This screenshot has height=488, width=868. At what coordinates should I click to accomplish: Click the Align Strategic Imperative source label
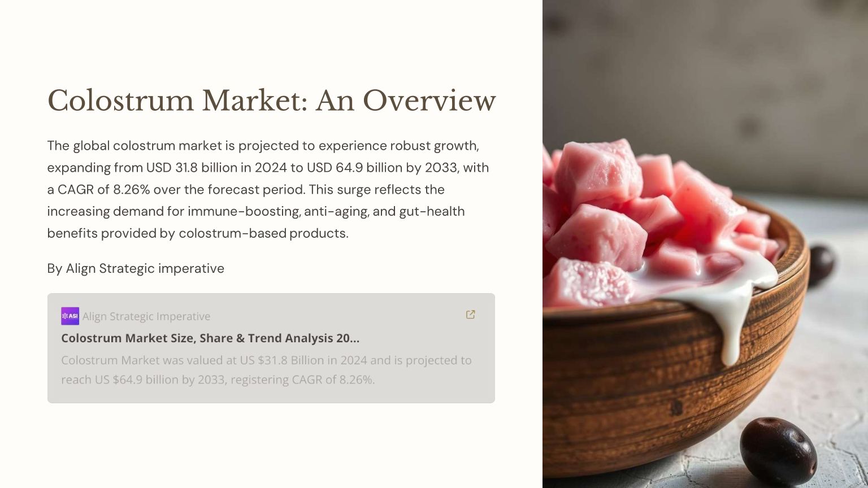146,316
